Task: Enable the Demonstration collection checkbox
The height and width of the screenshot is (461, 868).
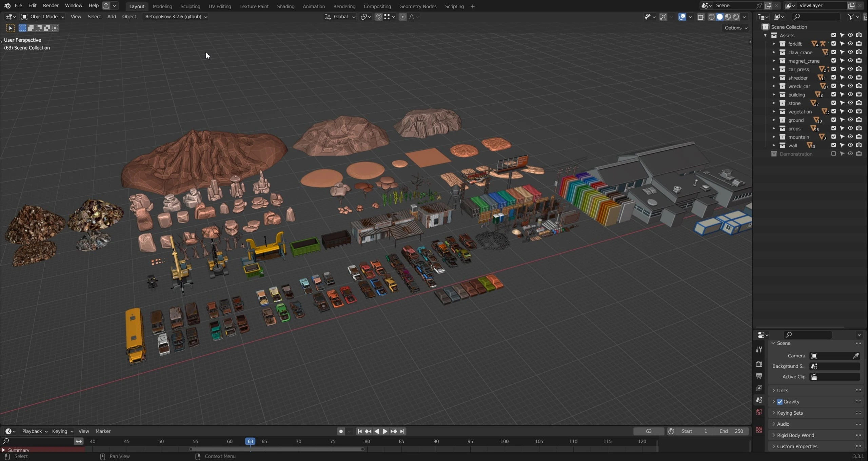Action: (x=833, y=154)
